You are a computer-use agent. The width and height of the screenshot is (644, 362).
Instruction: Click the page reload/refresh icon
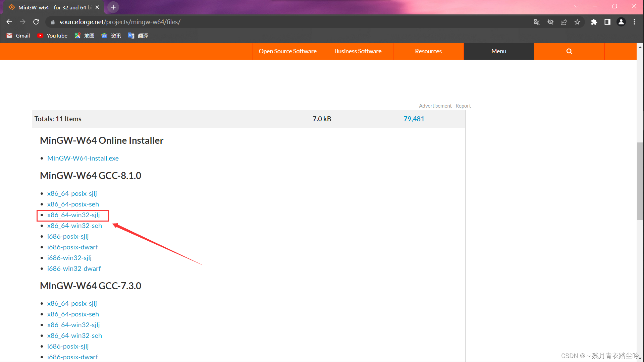(36, 22)
